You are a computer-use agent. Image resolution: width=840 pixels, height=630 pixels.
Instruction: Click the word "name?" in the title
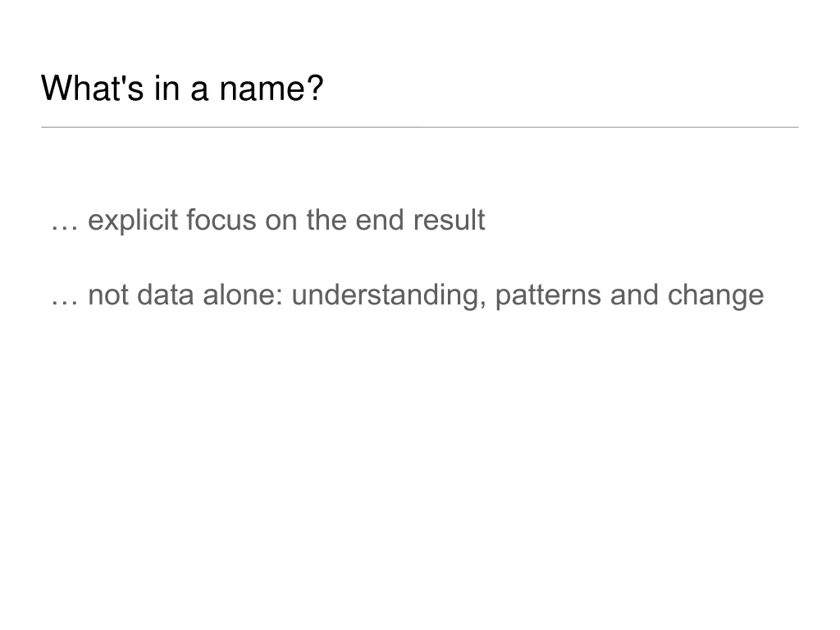pos(271,88)
